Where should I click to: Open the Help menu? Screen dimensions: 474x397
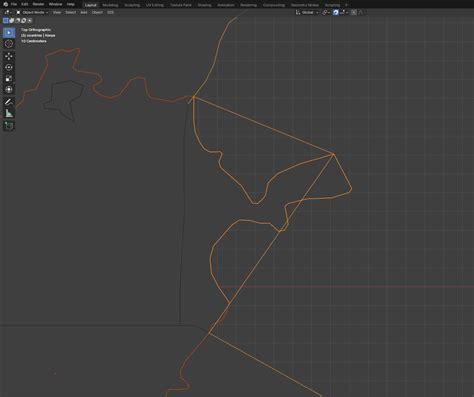(x=71, y=4)
